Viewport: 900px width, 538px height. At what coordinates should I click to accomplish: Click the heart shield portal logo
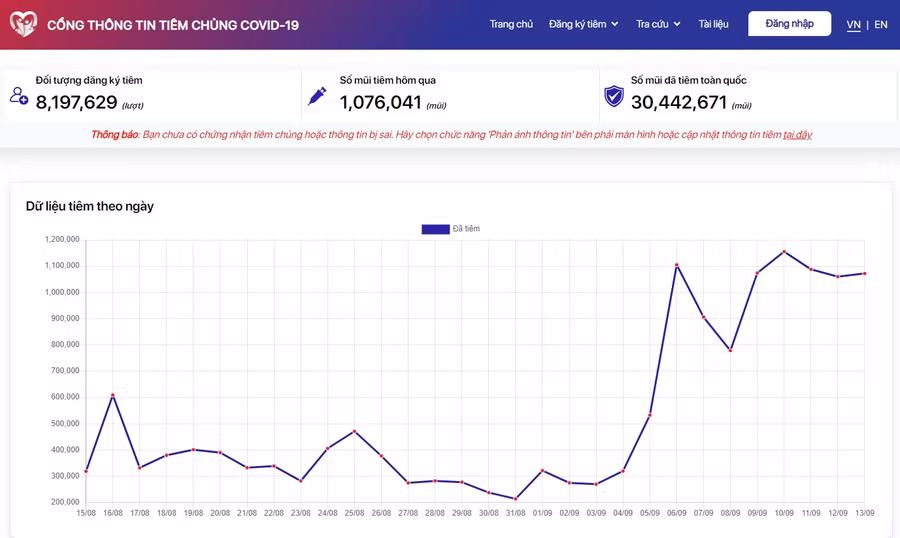[23, 24]
